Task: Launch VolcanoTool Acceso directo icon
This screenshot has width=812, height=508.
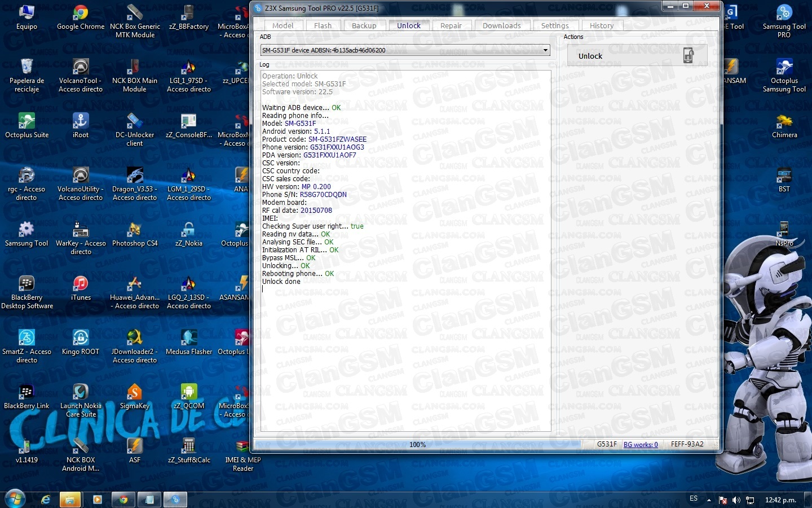Action: pyautogui.click(x=81, y=76)
